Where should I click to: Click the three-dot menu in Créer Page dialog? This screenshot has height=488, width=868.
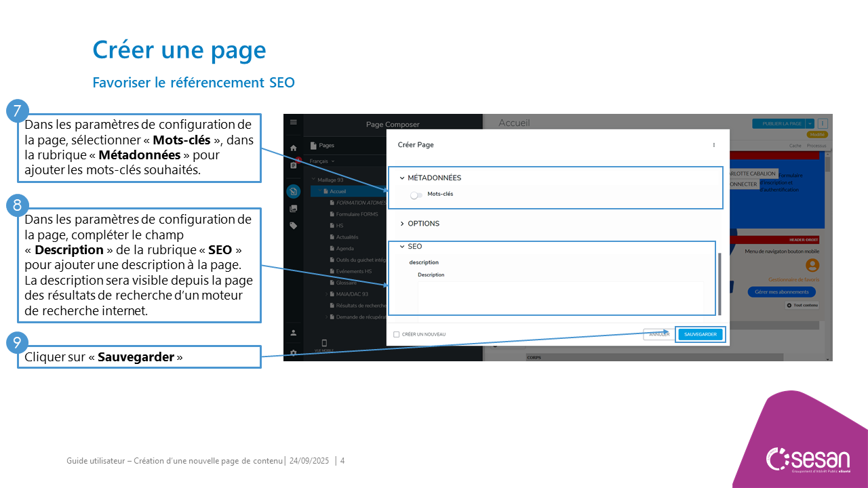pyautogui.click(x=713, y=145)
